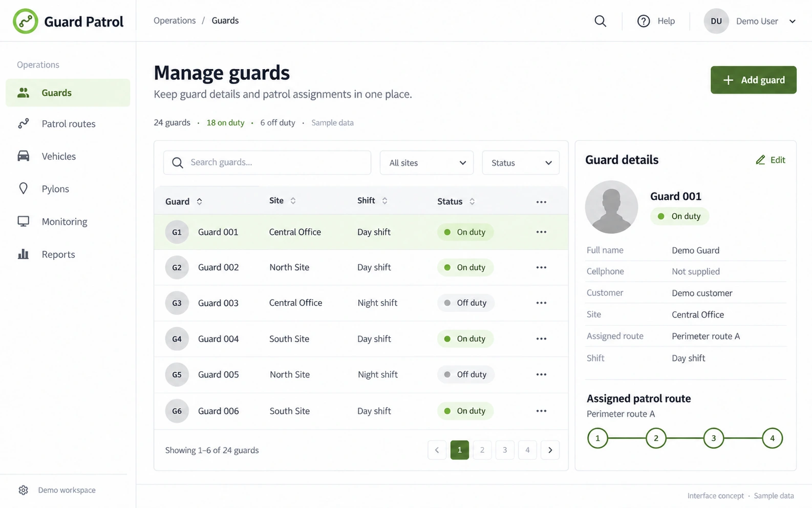Open the row menu for Guard 006

tap(541, 411)
